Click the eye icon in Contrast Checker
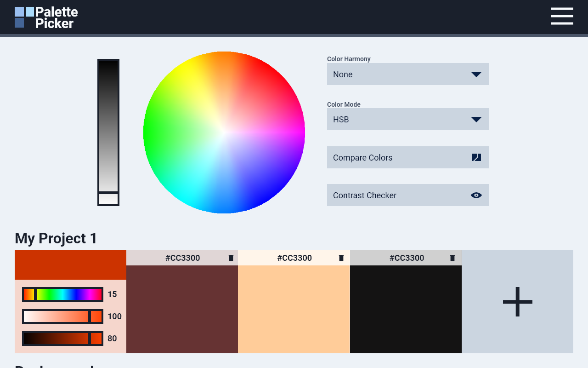Viewport: 588px width, 368px height. (x=476, y=195)
